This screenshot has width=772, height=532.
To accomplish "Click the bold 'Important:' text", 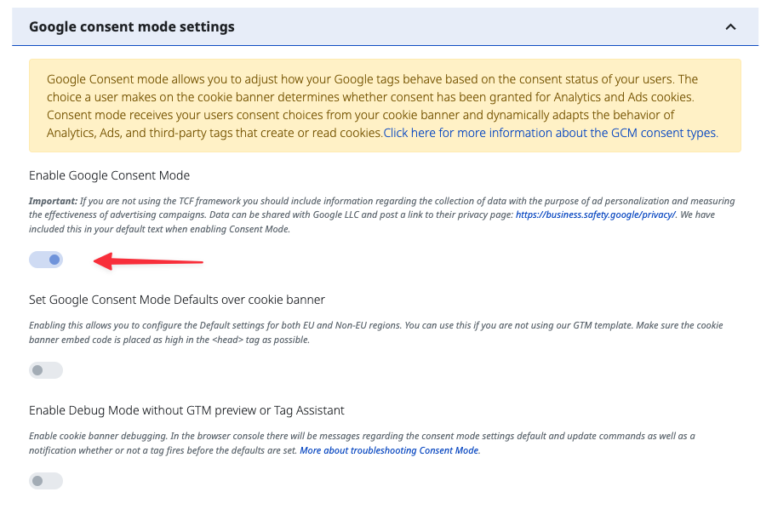I will (x=53, y=201).
